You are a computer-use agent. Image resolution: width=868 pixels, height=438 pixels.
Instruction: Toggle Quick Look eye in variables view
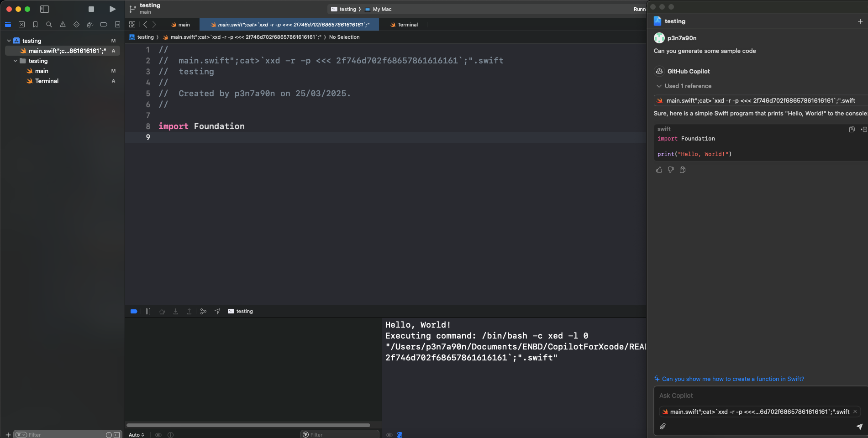[158, 435]
